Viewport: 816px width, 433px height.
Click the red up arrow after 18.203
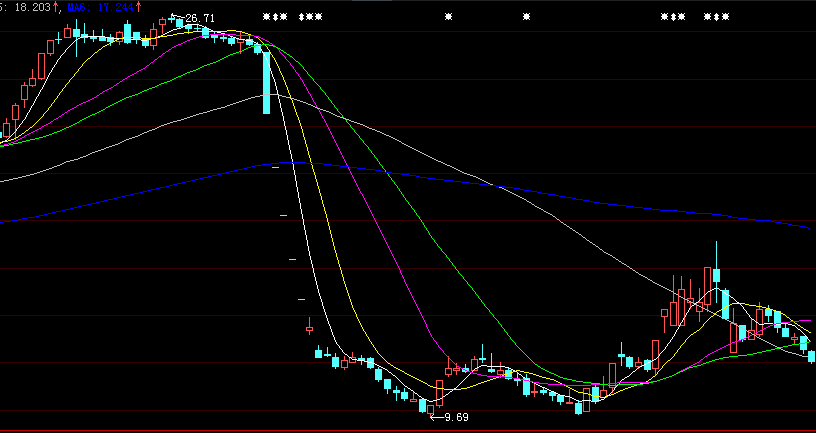tap(57, 6)
